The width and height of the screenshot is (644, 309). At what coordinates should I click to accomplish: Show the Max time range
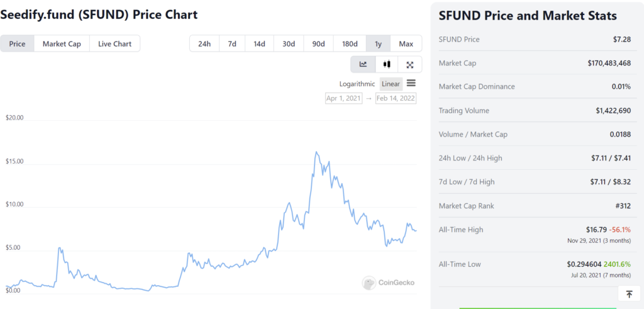tap(406, 43)
